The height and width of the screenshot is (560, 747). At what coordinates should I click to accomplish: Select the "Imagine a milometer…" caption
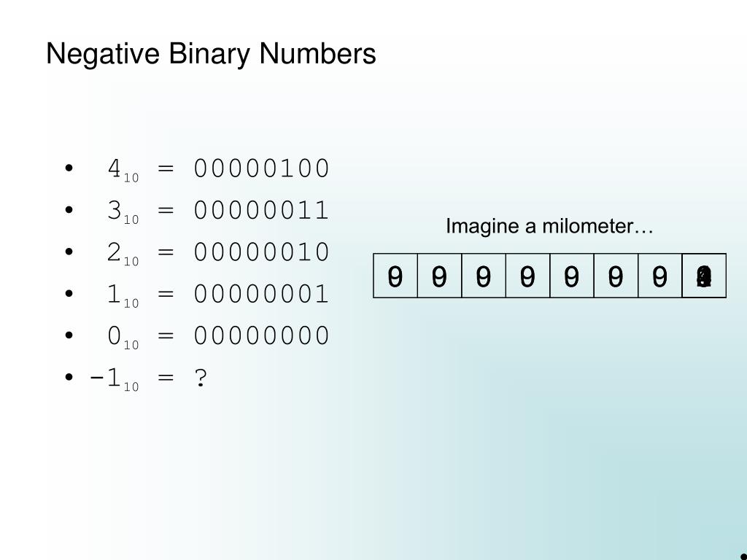[549, 226]
